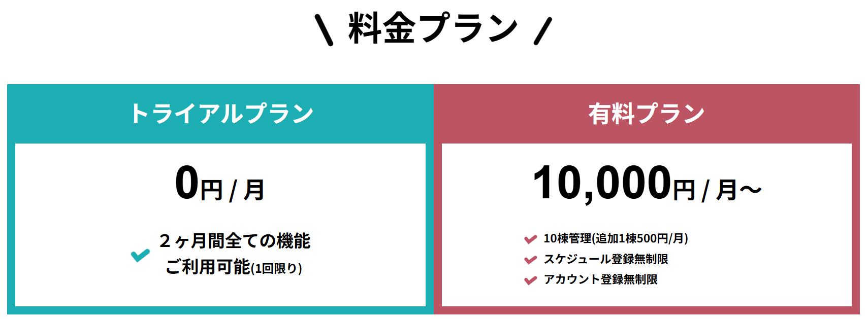Image resolution: width=868 pixels, height=319 pixels.
Task: Click the red checkmark beside アカウント登録無制限
Action: [530, 280]
